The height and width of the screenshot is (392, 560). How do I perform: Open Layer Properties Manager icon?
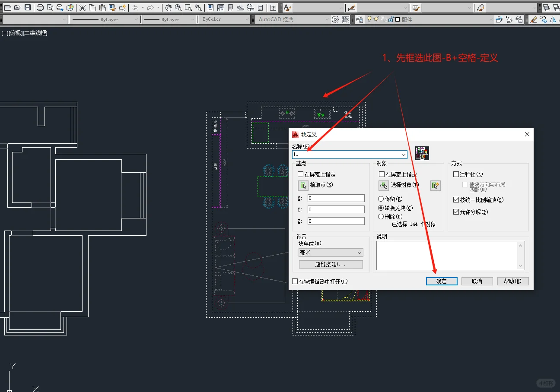360,19
